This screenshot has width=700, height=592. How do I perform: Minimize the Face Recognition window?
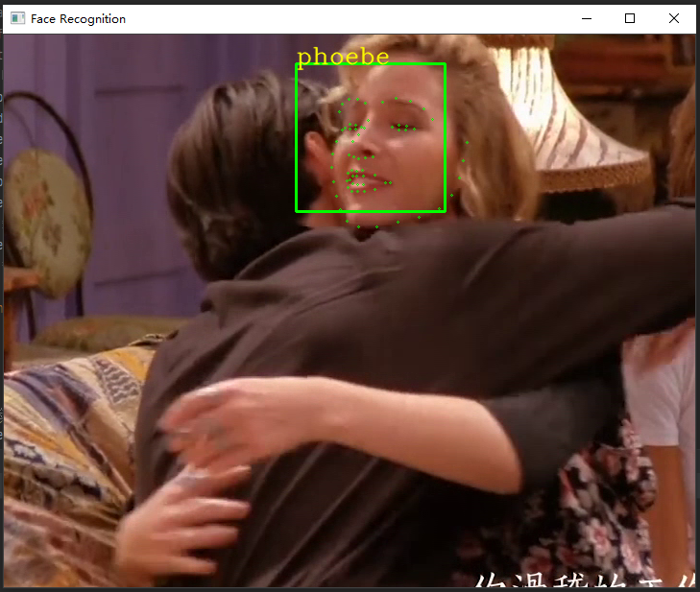[x=587, y=18]
